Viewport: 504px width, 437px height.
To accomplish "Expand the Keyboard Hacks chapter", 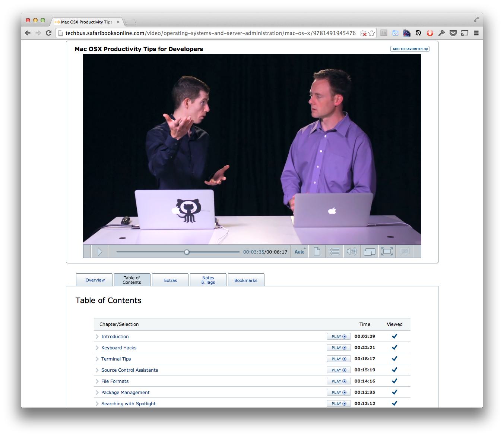I will [x=97, y=348].
